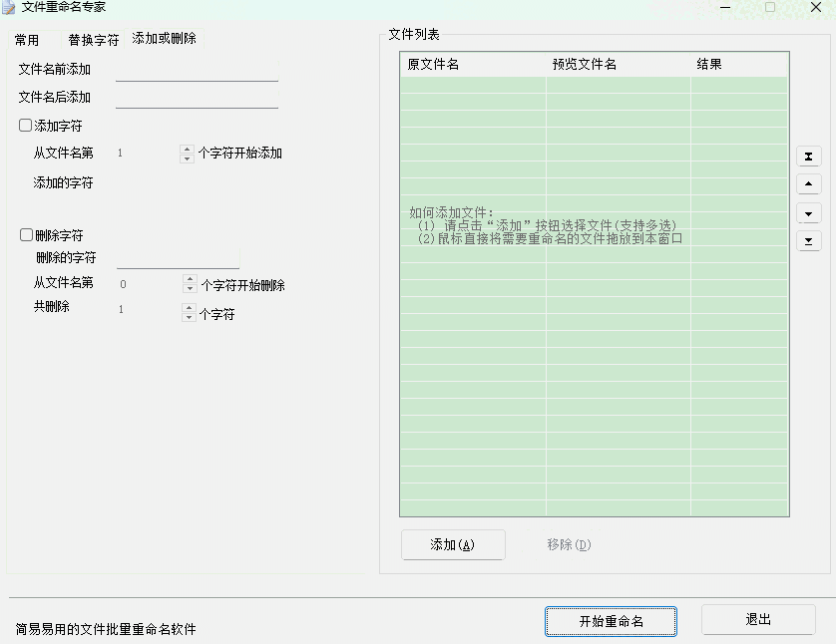The width and height of the screenshot is (836, 644).
Task: Click the 文件重命名专家 title bar application icon
Action: [10, 7]
